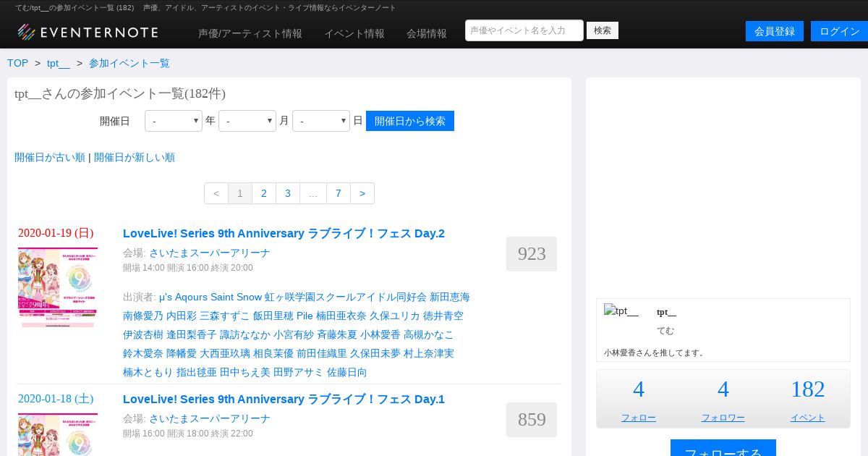Click the 検索 button
The image size is (868, 456).
tap(603, 30)
